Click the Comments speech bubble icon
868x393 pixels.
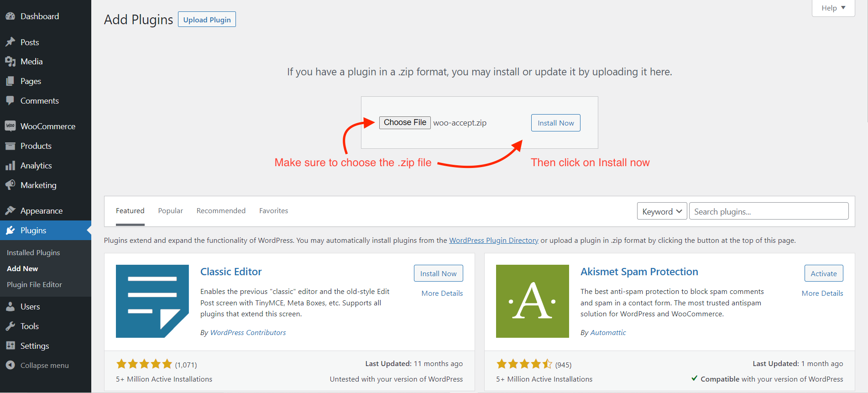tap(10, 100)
